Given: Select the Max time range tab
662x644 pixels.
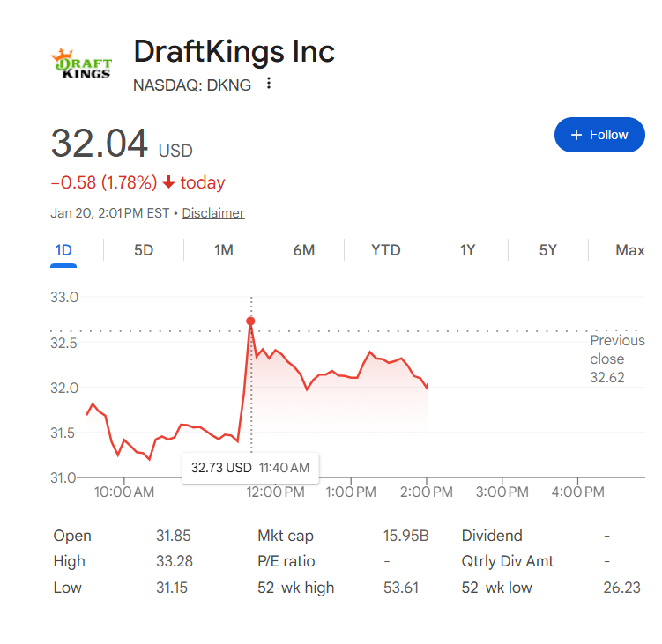Looking at the screenshot, I should tap(629, 250).
